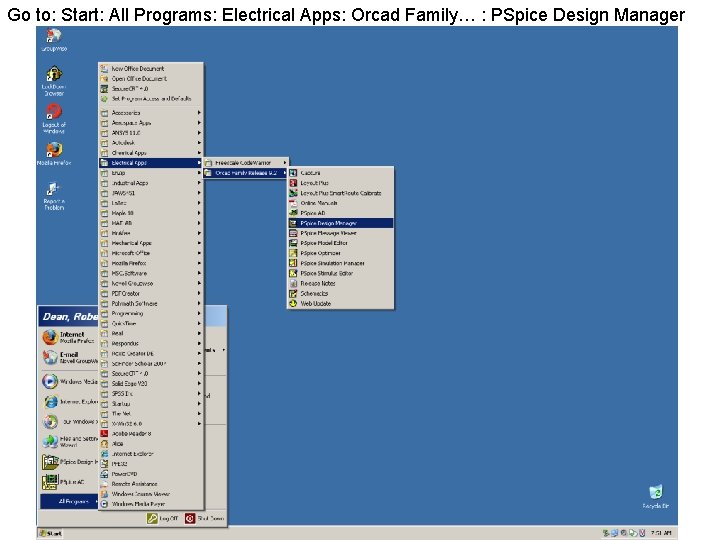Click the Shut Down button
The width and height of the screenshot is (720, 540).
pos(204,518)
